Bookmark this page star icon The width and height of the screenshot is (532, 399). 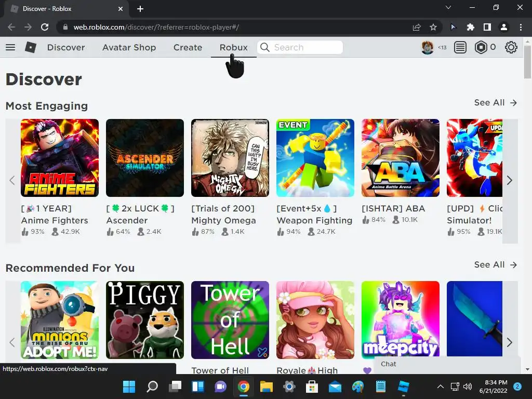click(x=433, y=27)
